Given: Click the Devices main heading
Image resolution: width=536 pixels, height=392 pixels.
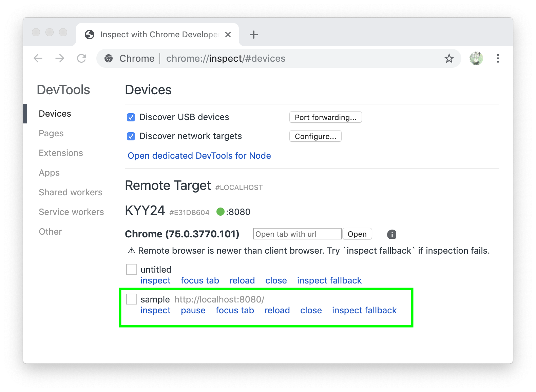Looking at the screenshot, I should pos(149,90).
